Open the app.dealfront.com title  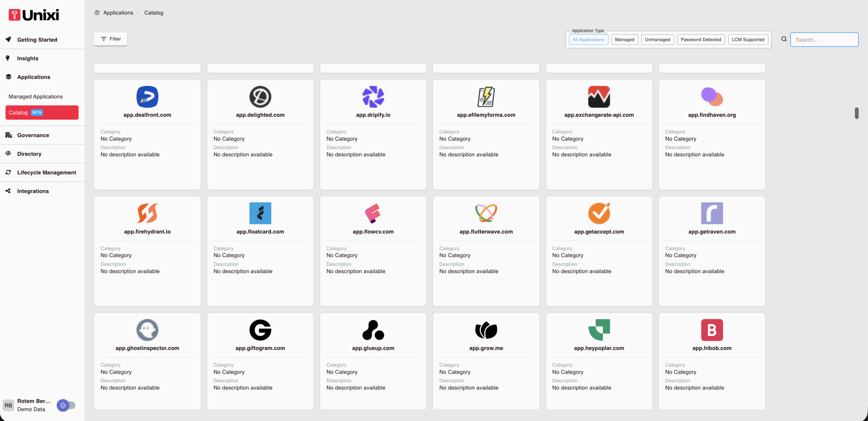[x=148, y=115]
